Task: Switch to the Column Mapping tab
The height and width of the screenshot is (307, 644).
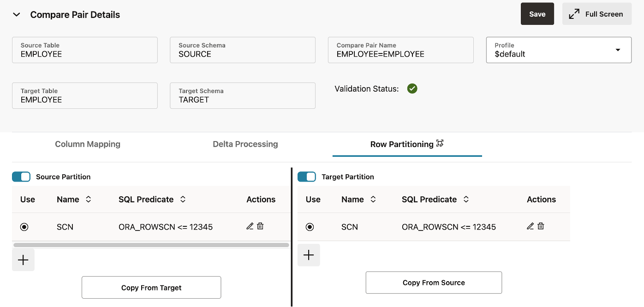Action: [x=88, y=144]
